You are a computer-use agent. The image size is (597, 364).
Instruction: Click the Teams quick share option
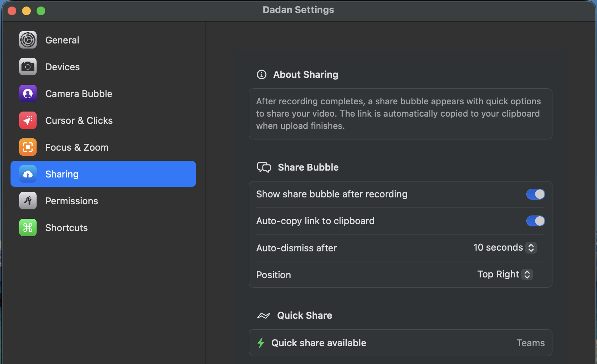(x=530, y=343)
